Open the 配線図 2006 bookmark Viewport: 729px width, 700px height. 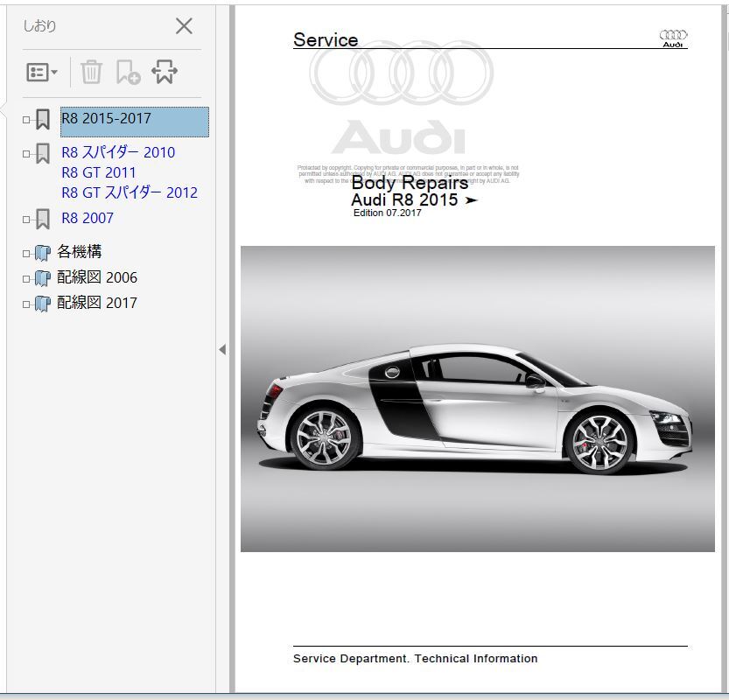pos(96,277)
